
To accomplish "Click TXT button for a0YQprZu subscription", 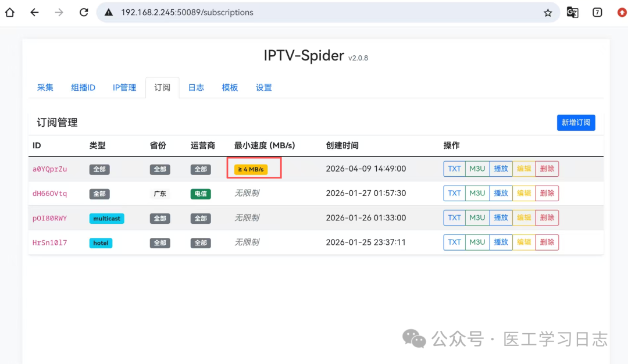I will pos(455,169).
